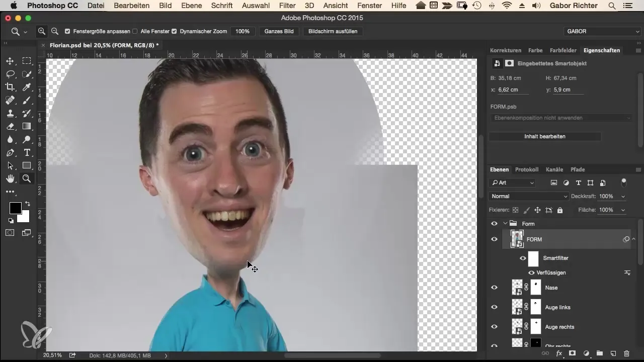Viewport: 644px width, 362px height.
Task: Select the Pen tool
Action: pos(10,152)
